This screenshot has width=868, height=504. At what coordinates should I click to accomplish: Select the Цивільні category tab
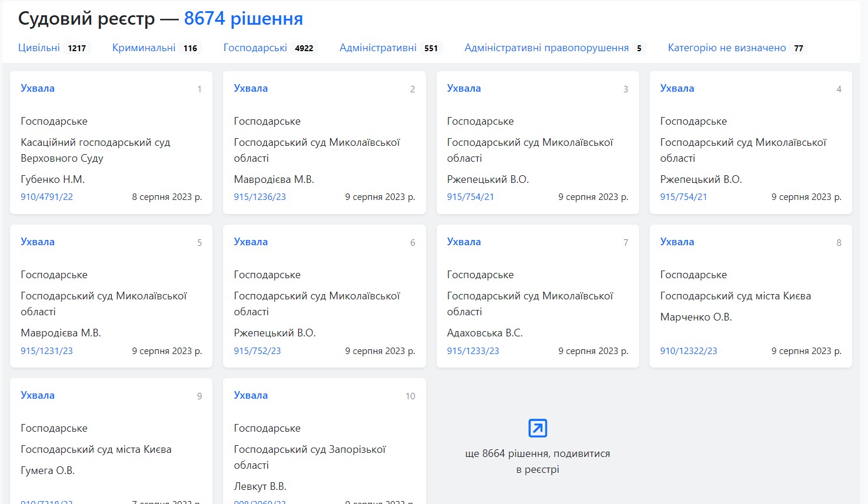tap(39, 48)
